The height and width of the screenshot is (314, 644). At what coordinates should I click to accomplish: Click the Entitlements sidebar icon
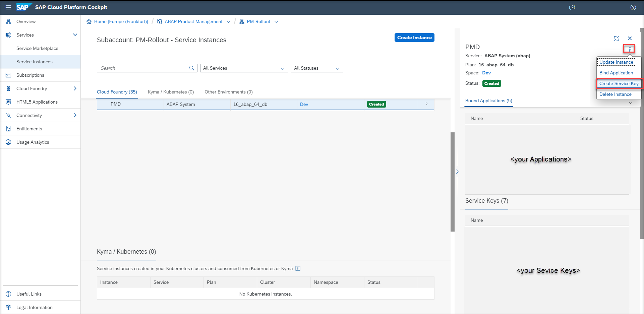(8, 129)
